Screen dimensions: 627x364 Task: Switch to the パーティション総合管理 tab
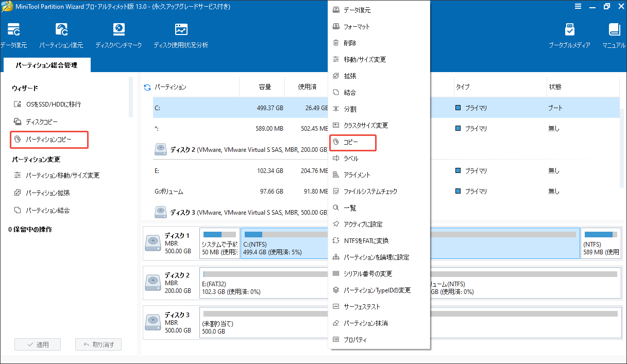tap(47, 65)
